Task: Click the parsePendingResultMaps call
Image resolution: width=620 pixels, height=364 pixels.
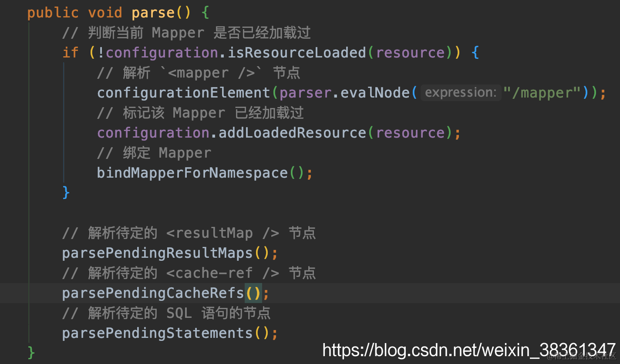Action: (158, 253)
